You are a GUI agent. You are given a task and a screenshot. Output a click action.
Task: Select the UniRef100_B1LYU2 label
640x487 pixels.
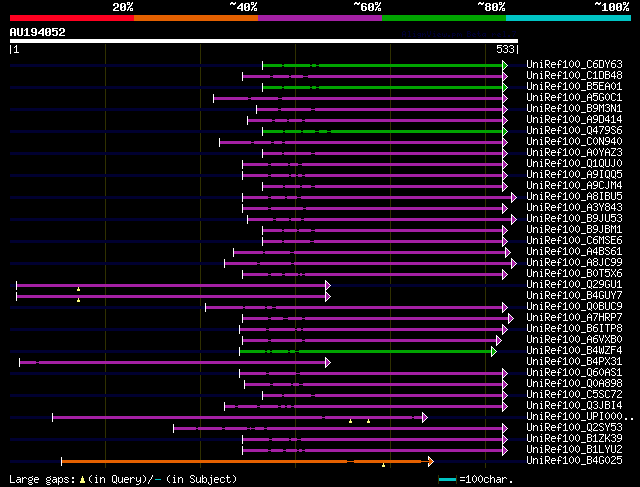[x=574, y=450]
